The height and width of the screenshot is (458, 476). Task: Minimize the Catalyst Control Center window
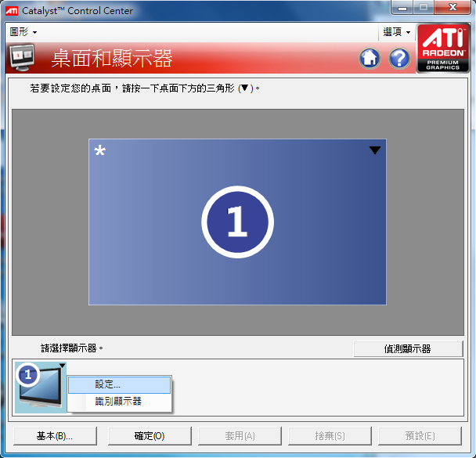[x=402, y=7]
